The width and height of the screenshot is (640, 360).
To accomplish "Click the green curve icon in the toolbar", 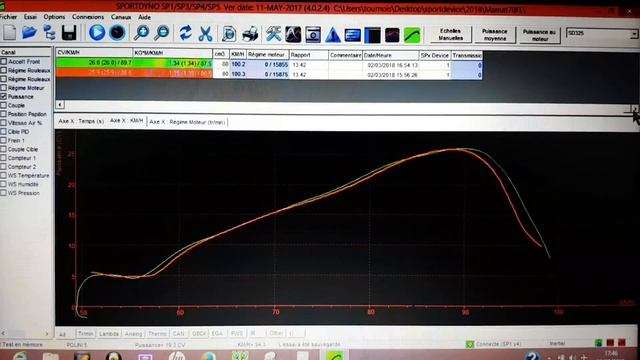I will click(x=412, y=35).
